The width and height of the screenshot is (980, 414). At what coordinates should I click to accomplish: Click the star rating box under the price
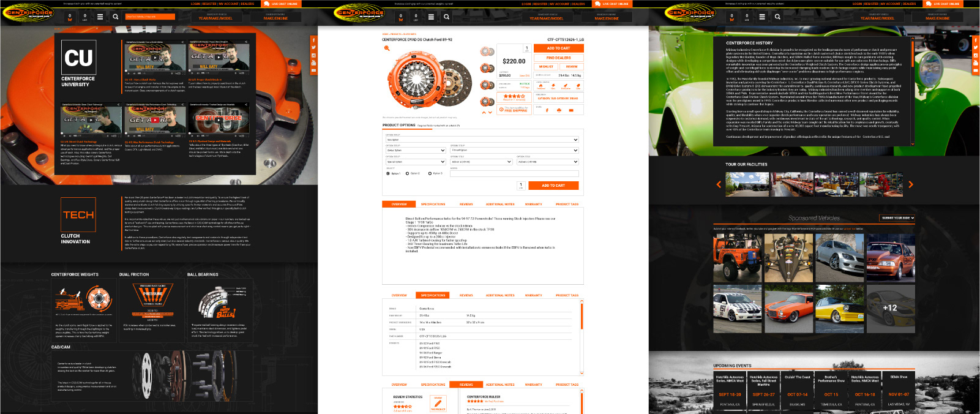pos(514,97)
